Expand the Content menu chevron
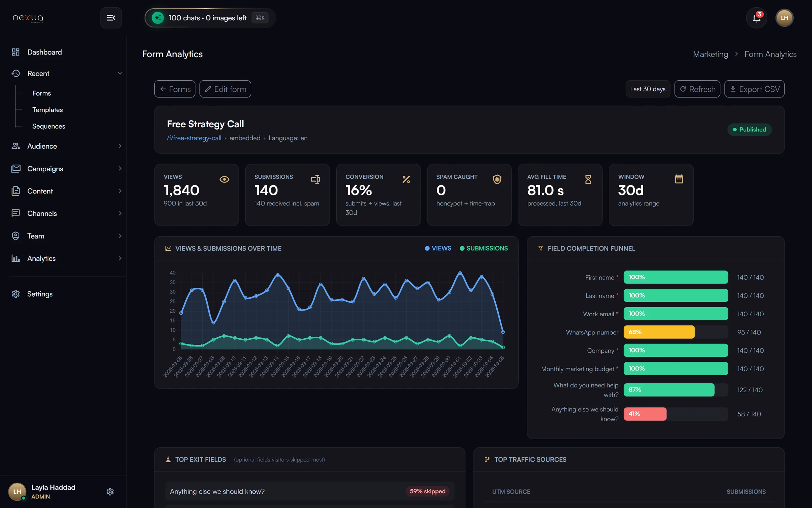Image resolution: width=812 pixels, height=508 pixels. point(120,191)
